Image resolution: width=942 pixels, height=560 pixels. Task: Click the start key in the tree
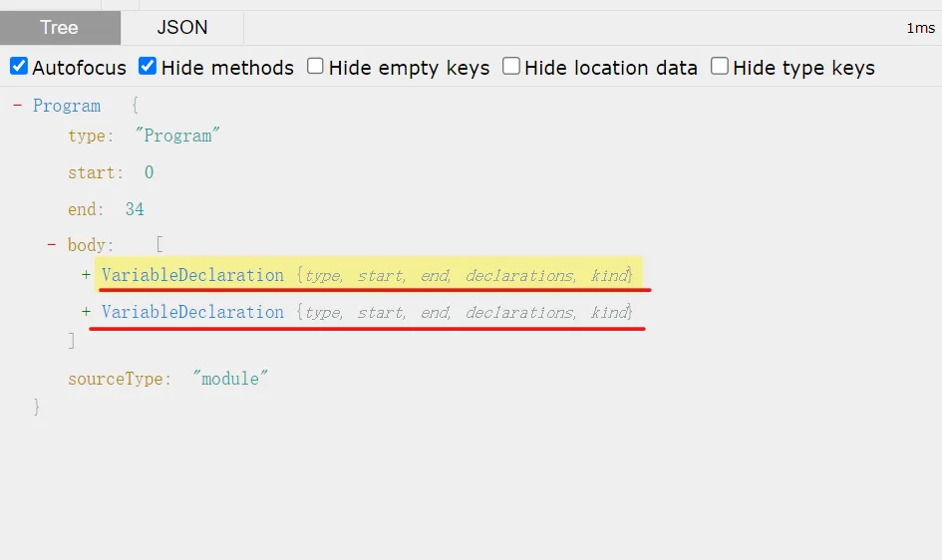click(x=93, y=172)
